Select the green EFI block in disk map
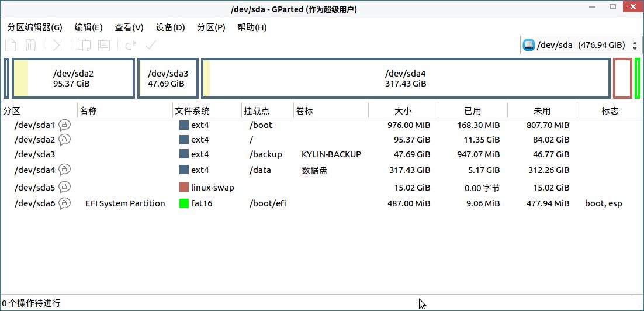Screen dimensions: 644x311 (638, 78)
